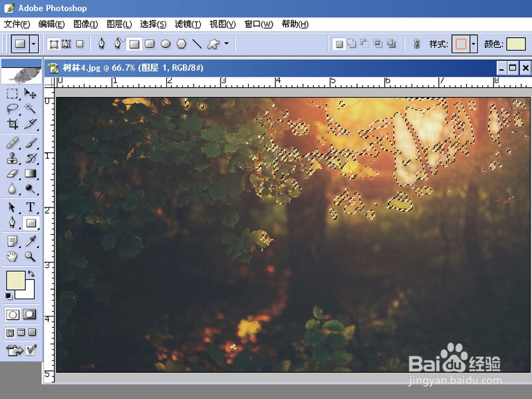Select Subtract from Shape Area option

click(364, 43)
